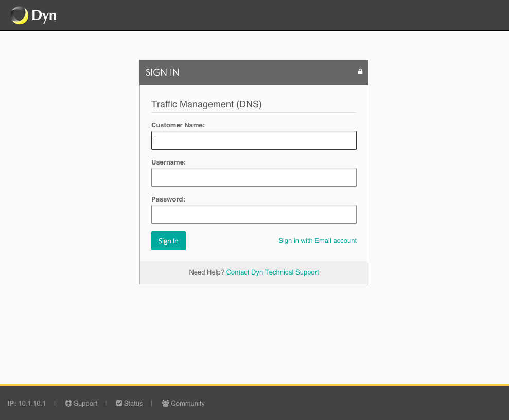Open Contact Dyn Technical Support link
Image resolution: width=509 pixels, height=420 pixels.
(272, 272)
